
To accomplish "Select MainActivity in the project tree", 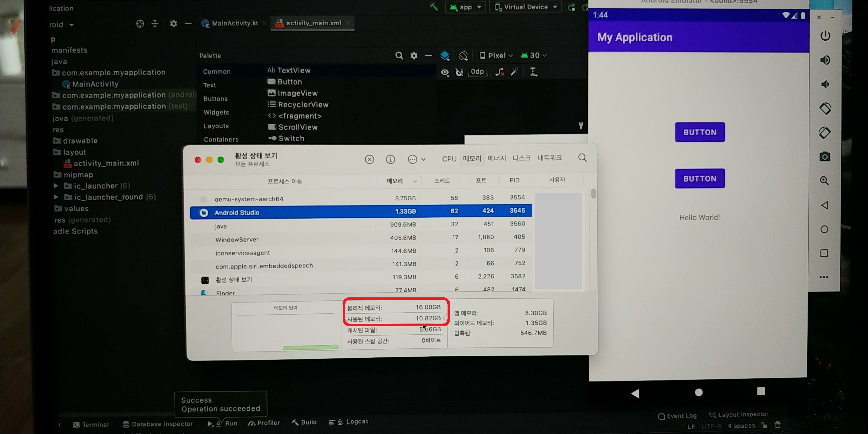I will (x=90, y=84).
